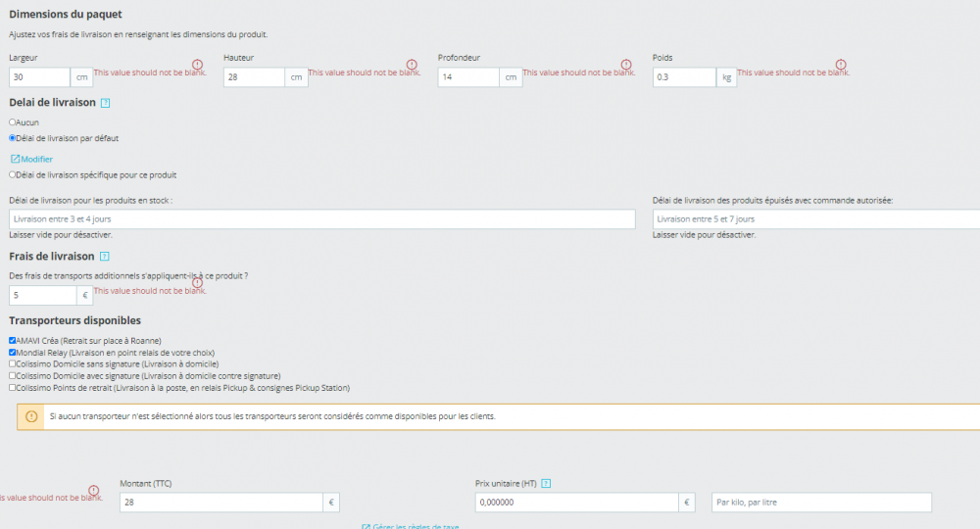Select the Aucun delivery time option
980x529 pixels.
pyautogui.click(x=12, y=122)
